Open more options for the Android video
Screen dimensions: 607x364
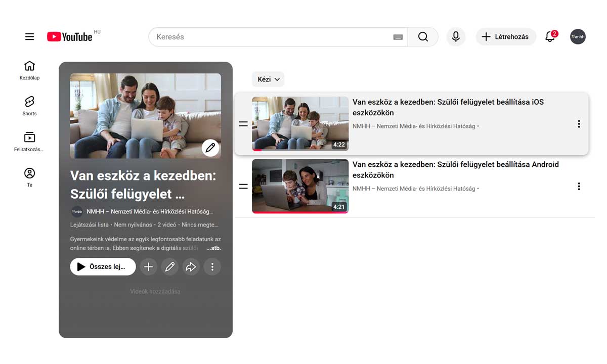[579, 187]
